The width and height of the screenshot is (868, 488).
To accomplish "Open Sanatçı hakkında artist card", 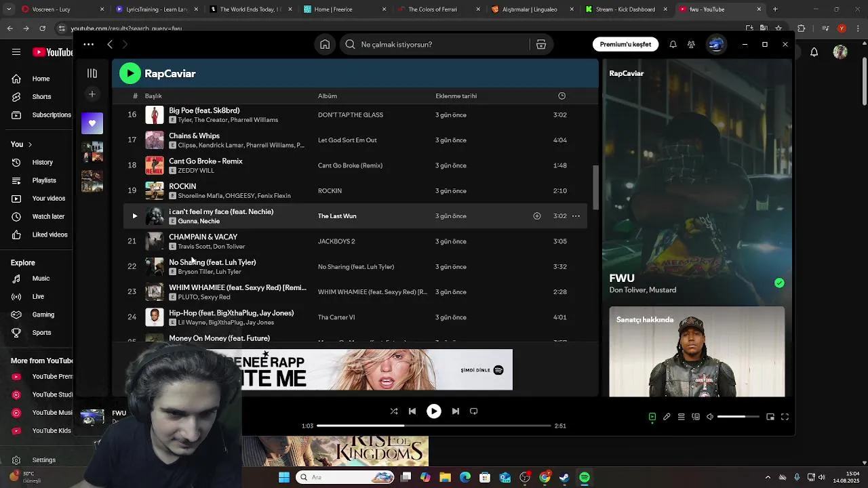I will (x=696, y=351).
